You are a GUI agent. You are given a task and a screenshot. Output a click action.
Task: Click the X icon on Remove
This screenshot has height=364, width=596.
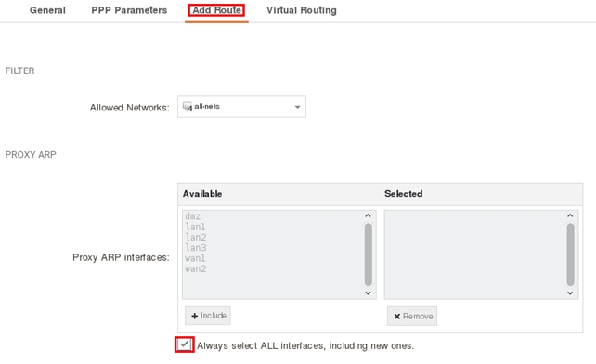pyautogui.click(x=396, y=317)
